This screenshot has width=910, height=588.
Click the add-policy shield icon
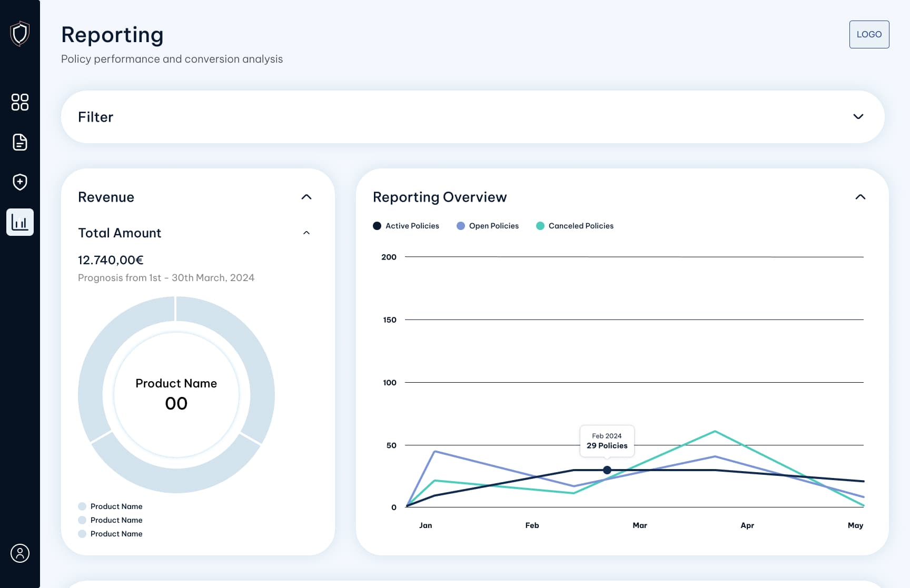click(x=19, y=182)
